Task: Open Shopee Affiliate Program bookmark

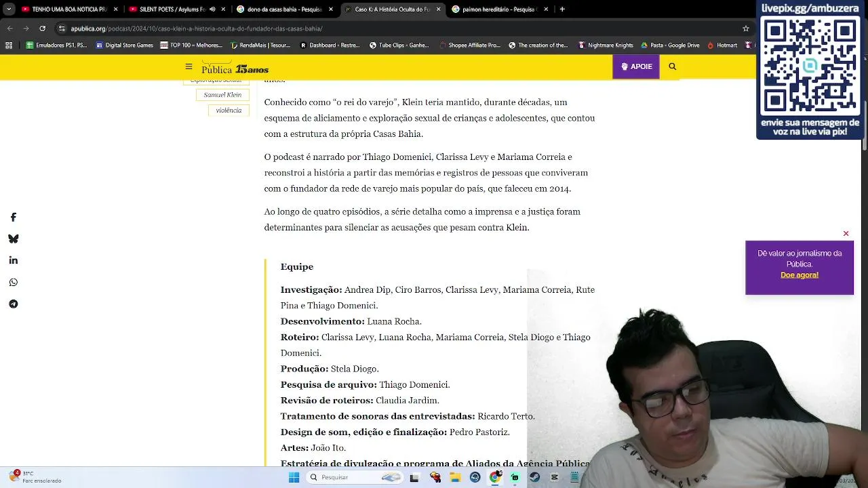Action: tap(469, 45)
